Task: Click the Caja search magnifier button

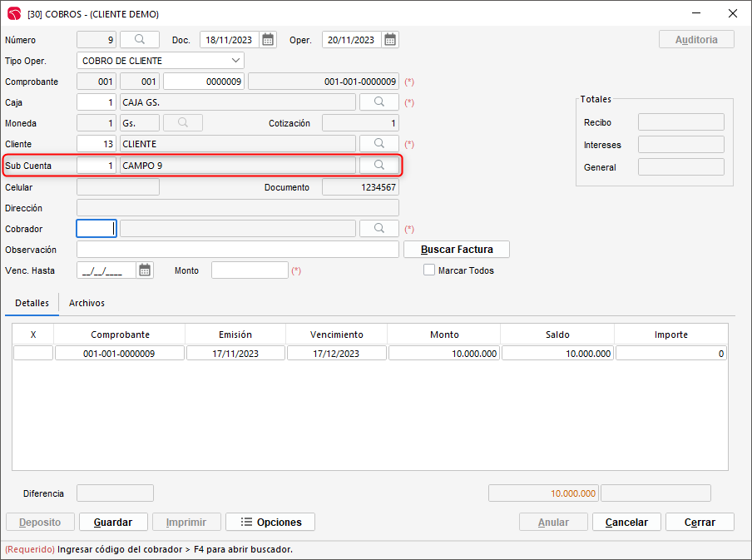Action: point(378,102)
